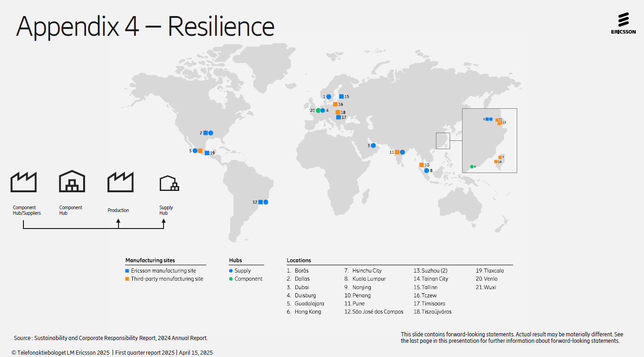Click the Ericsson logo in the top-right corner
This screenshot has width=644, height=357.
coord(623,23)
